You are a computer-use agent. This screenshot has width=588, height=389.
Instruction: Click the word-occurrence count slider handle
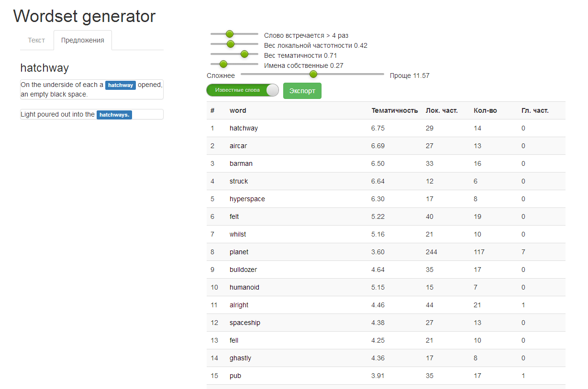(230, 34)
